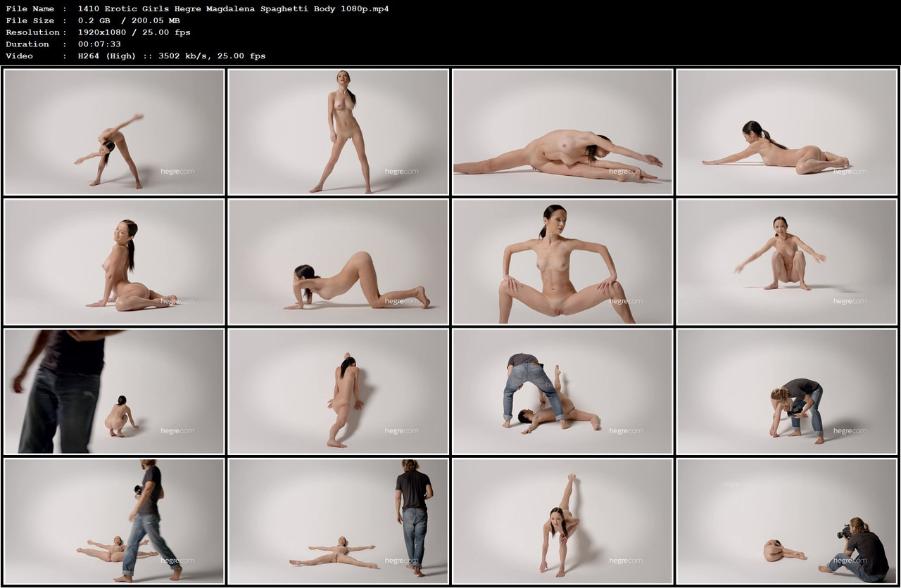Select the crouching pose thumbnail, second row last
The width and height of the screenshot is (901, 588).
pyautogui.click(x=788, y=261)
